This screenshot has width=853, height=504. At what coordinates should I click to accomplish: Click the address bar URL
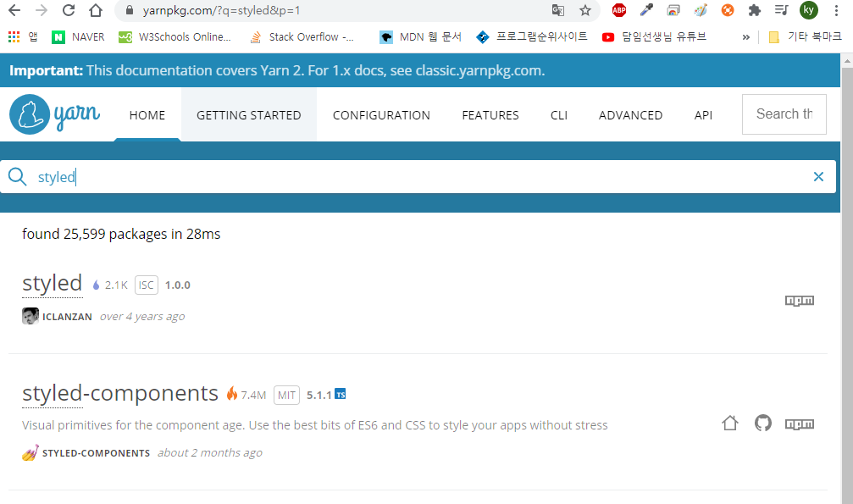[x=221, y=10]
